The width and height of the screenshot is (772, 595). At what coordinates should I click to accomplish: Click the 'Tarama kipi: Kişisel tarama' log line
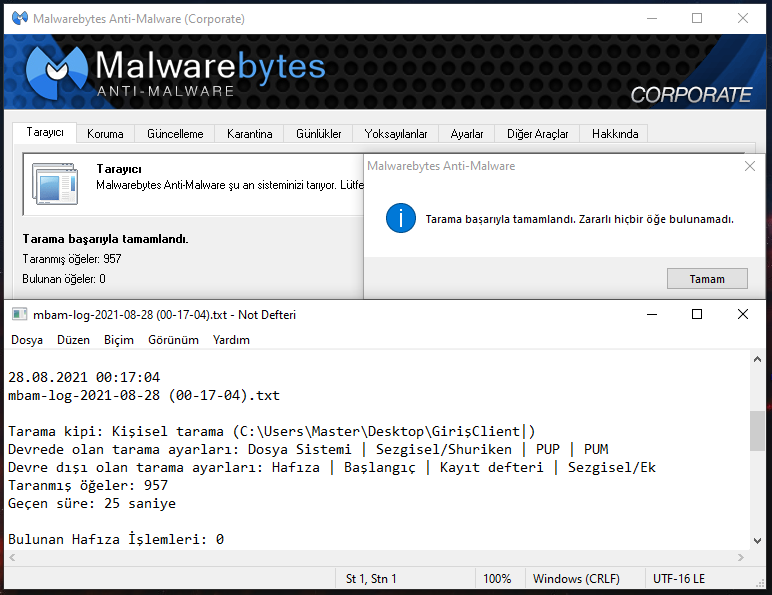point(271,431)
